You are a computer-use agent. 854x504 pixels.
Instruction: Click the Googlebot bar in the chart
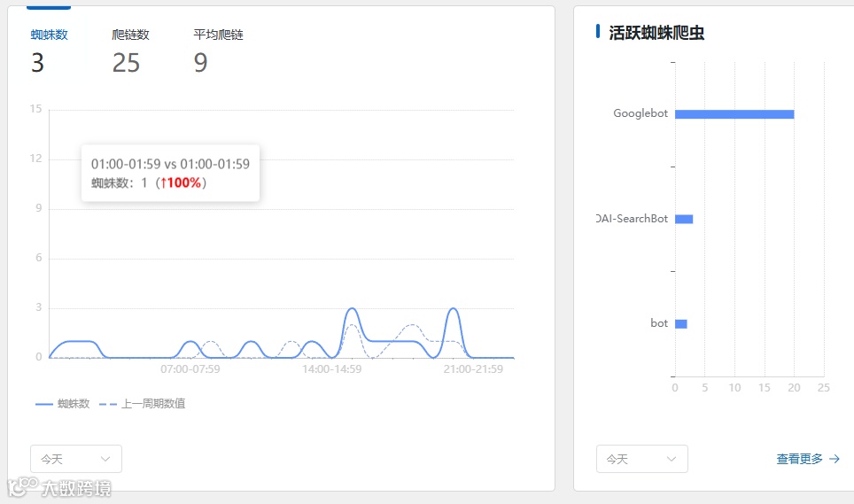click(x=734, y=114)
